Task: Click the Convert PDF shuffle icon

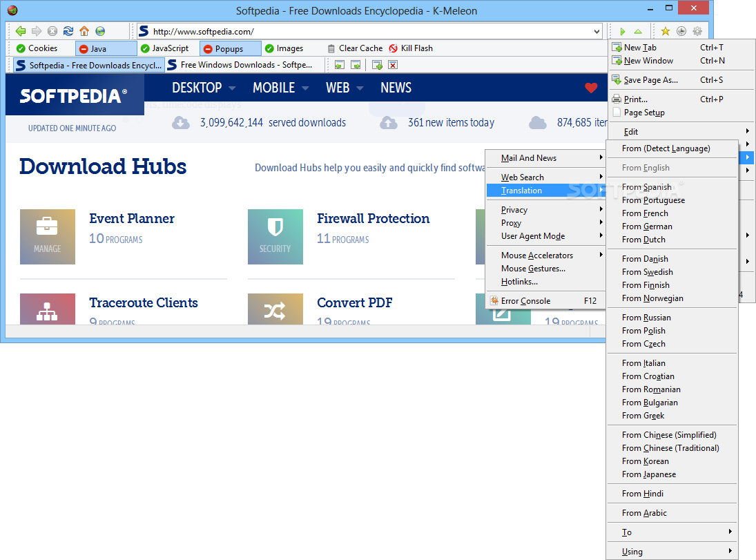Action: click(275, 309)
